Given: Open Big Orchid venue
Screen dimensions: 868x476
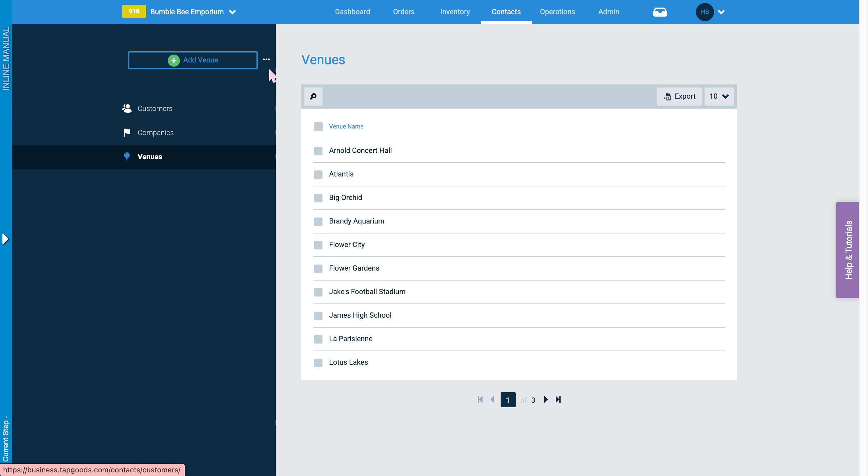Looking at the screenshot, I should click(x=345, y=198).
